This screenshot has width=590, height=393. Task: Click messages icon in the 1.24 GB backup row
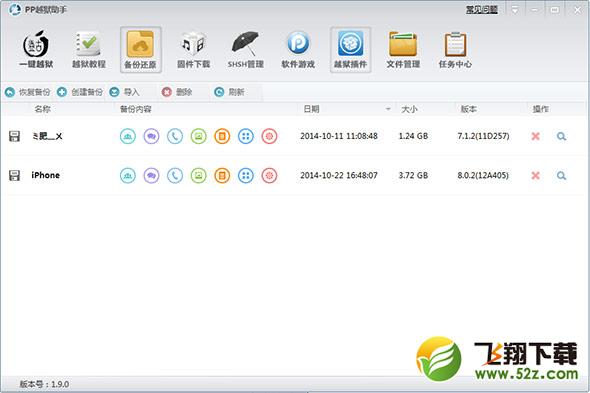click(151, 136)
